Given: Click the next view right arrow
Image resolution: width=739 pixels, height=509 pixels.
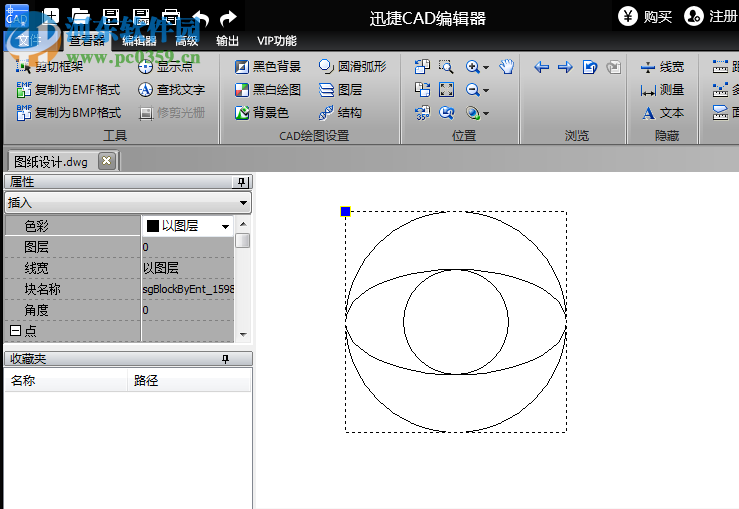Looking at the screenshot, I should (565, 67).
